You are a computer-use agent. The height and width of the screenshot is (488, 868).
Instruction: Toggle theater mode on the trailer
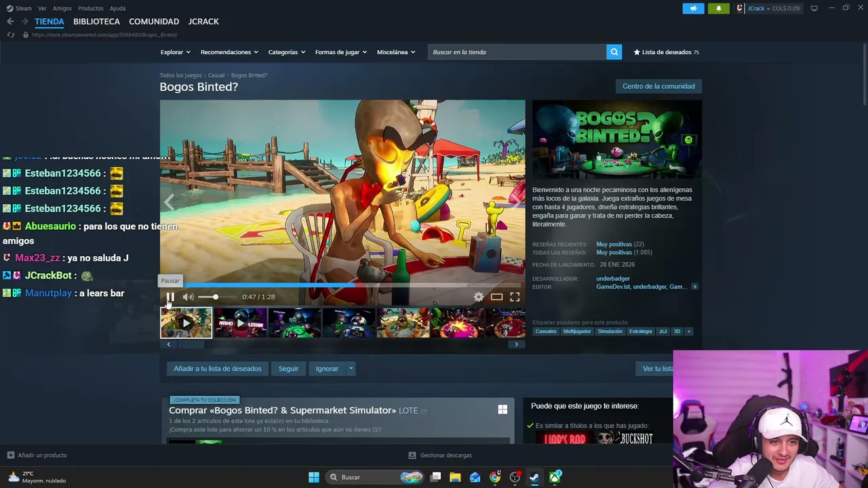pos(497,297)
